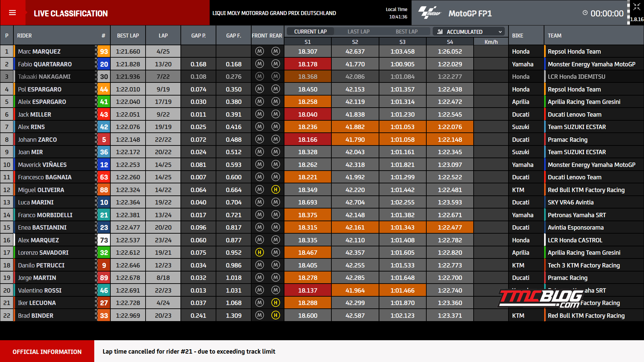Click Iker Lecuona's rear H tyre icon
Image resolution: width=644 pixels, height=362 pixels.
tap(276, 303)
